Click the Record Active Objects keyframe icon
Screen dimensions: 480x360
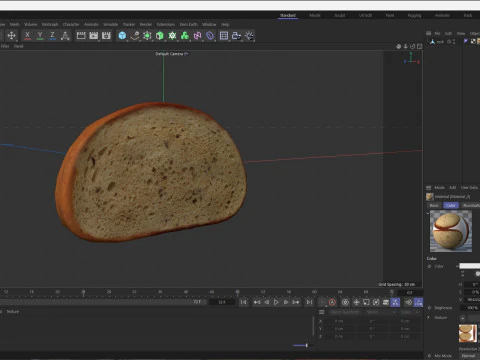(x=345, y=302)
